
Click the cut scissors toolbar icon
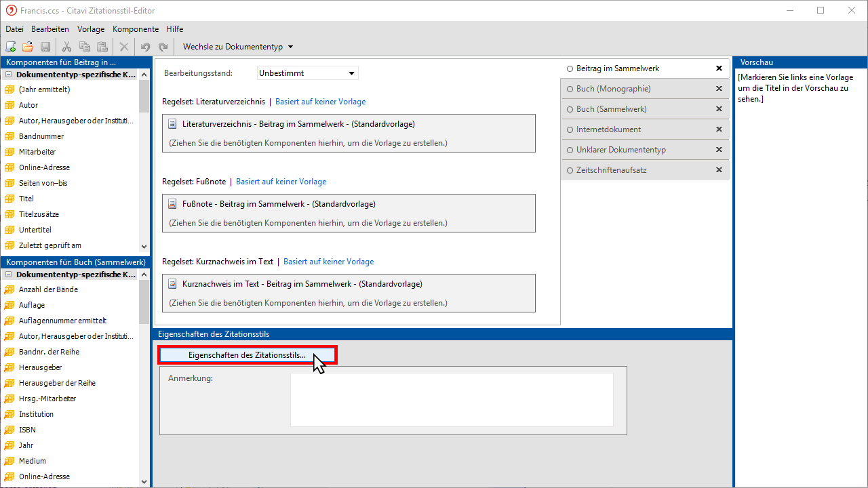(66, 47)
